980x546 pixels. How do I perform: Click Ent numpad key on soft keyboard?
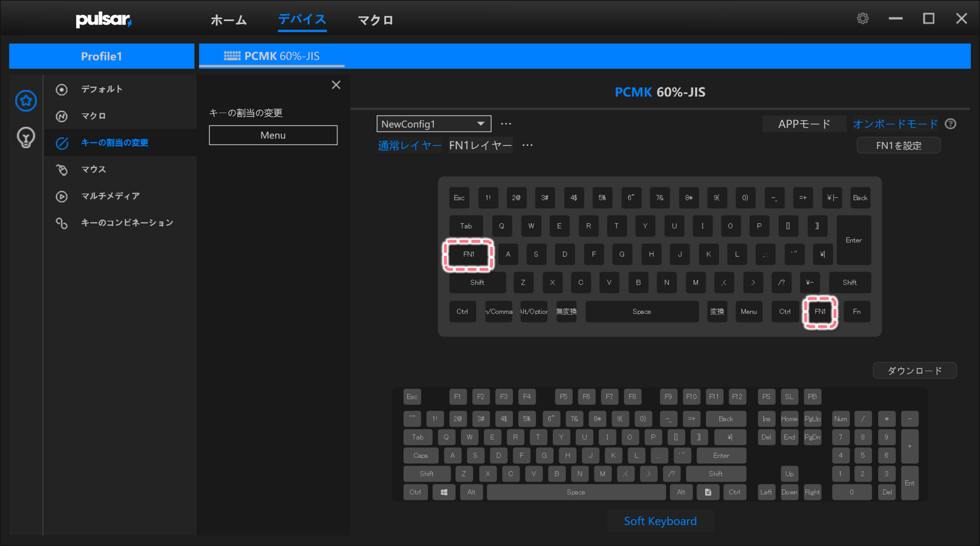click(x=910, y=483)
